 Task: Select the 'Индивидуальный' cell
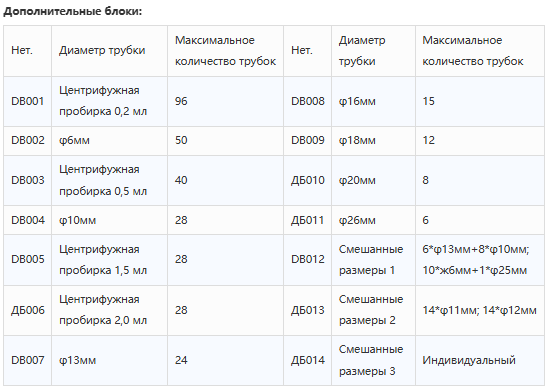coord(480,360)
